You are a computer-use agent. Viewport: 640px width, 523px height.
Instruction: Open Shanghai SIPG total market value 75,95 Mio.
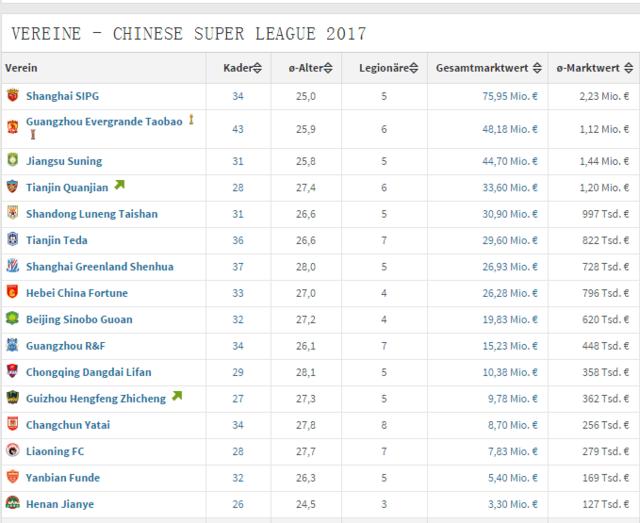(x=510, y=96)
